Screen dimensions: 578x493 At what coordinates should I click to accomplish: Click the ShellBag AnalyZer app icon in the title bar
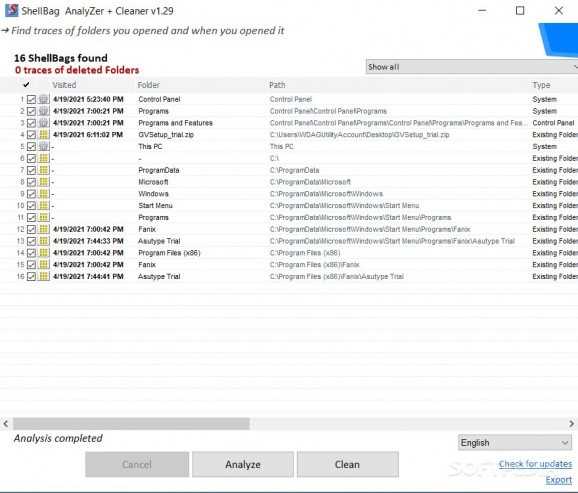pyautogui.click(x=11, y=11)
